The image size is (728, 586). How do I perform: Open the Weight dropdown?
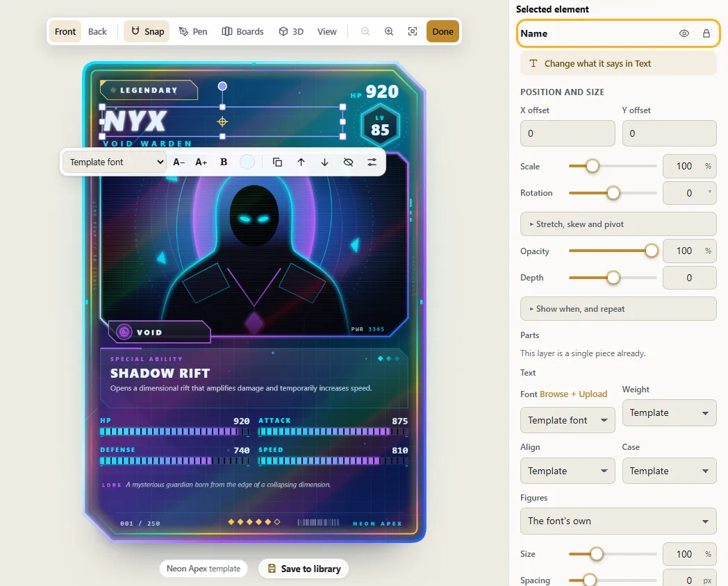[670, 413]
